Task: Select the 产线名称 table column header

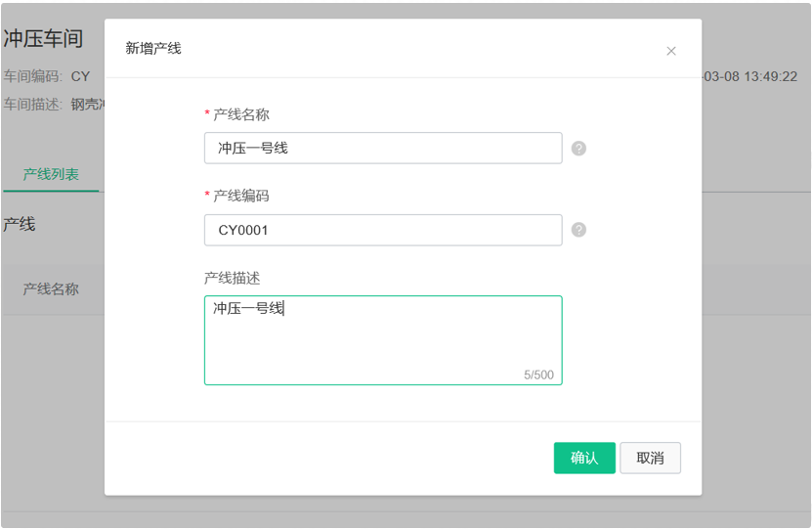Action: pyautogui.click(x=51, y=289)
